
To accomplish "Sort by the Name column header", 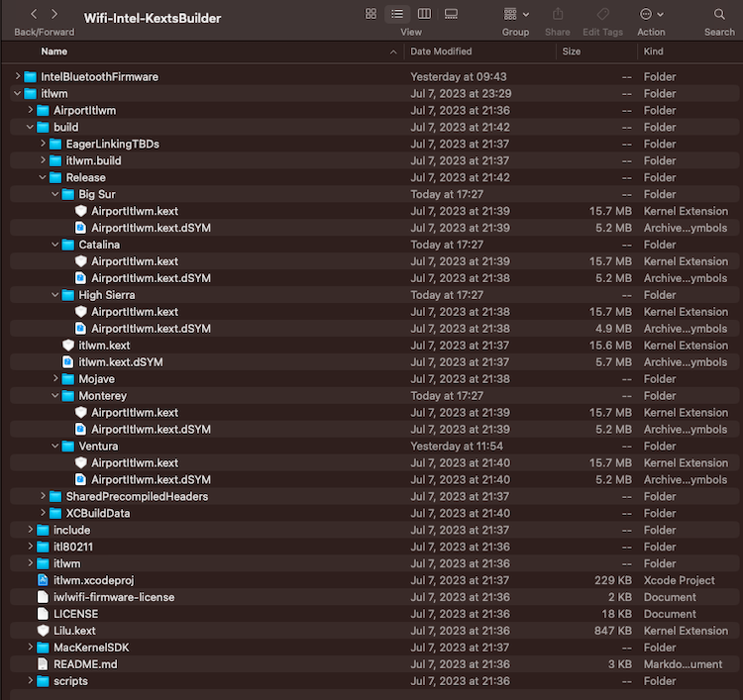I will coord(54,51).
